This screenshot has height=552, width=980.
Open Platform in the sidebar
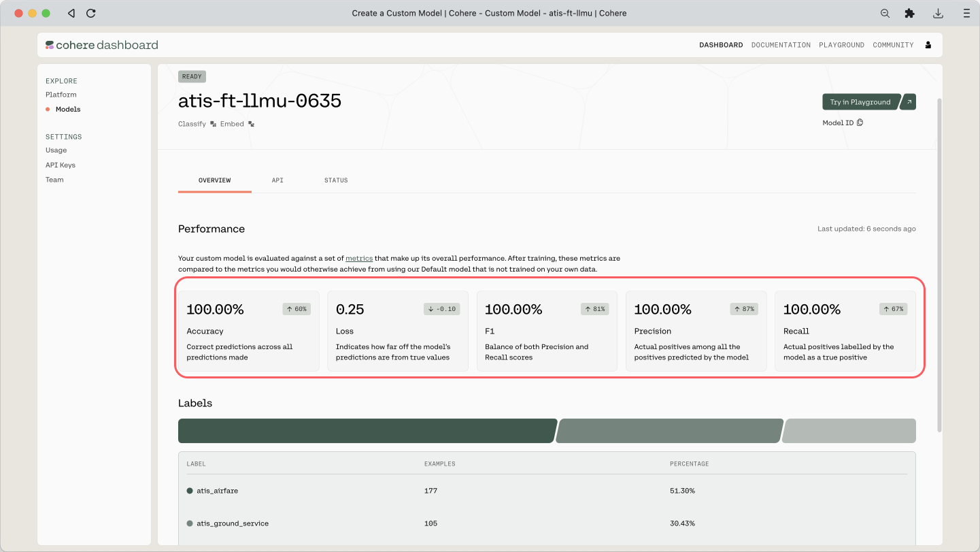coord(61,95)
